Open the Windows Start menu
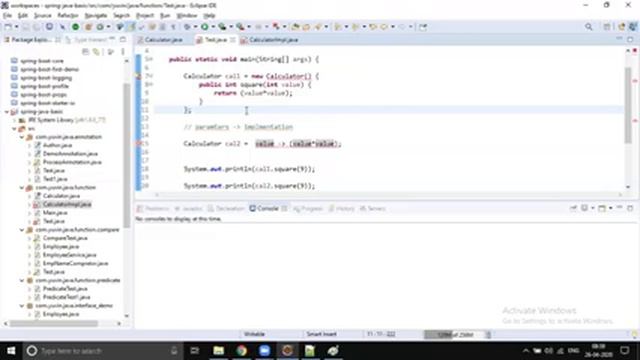The width and height of the screenshot is (640, 360). (11, 351)
